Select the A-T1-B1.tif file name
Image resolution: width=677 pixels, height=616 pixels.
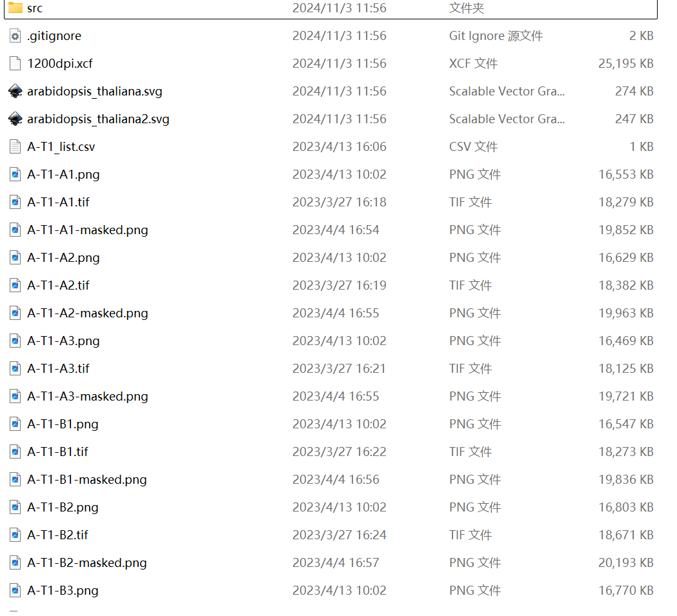[x=57, y=452]
